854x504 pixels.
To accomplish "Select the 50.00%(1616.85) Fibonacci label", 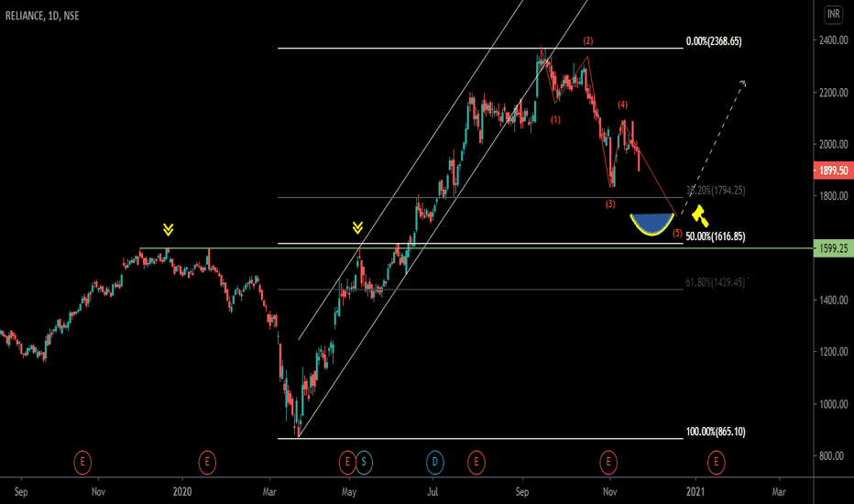I will [x=715, y=236].
